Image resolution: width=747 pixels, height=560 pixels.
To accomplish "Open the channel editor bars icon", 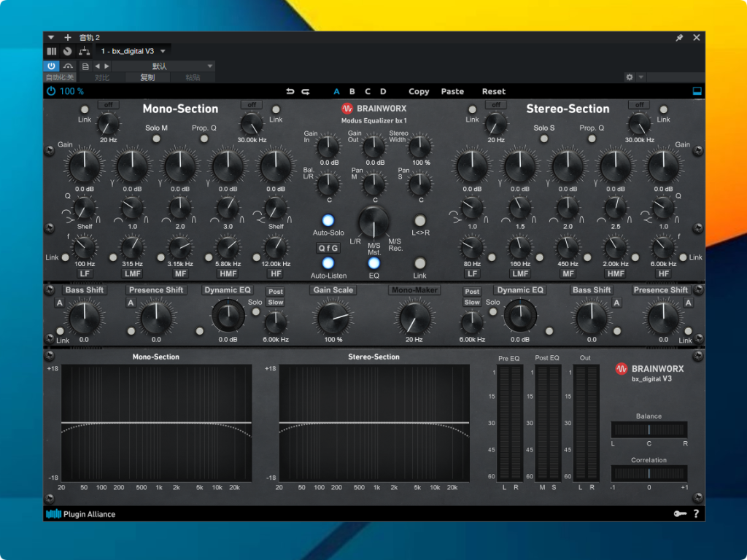I will pyautogui.click(x=52, y=51).
